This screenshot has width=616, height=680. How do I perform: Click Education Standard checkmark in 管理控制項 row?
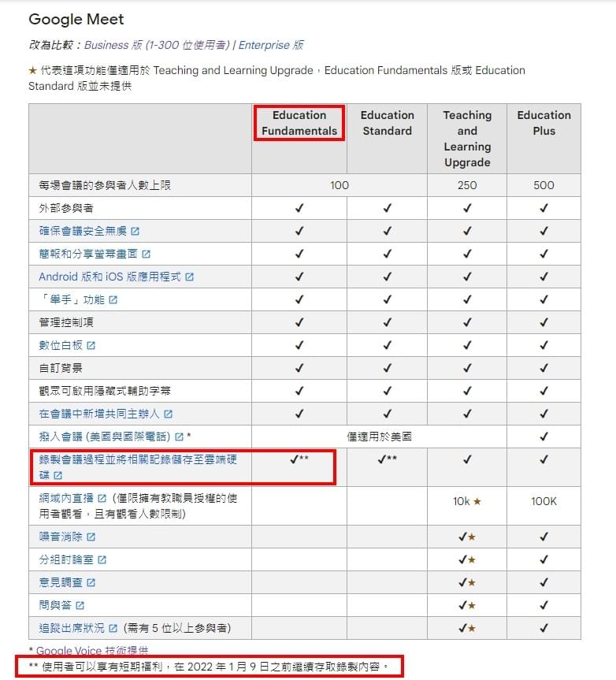click(387, 322)
